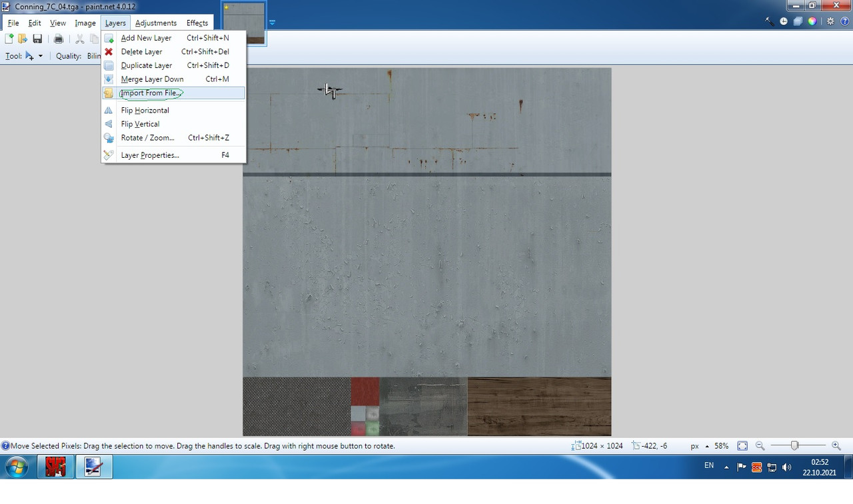Open the Tool chooser dropdown
The image size is (853, 504).
point(34,56)
